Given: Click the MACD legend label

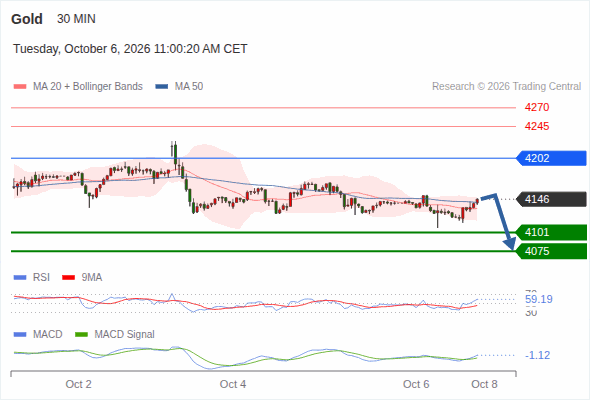Looking at the screenshot, I should point(48,335).
